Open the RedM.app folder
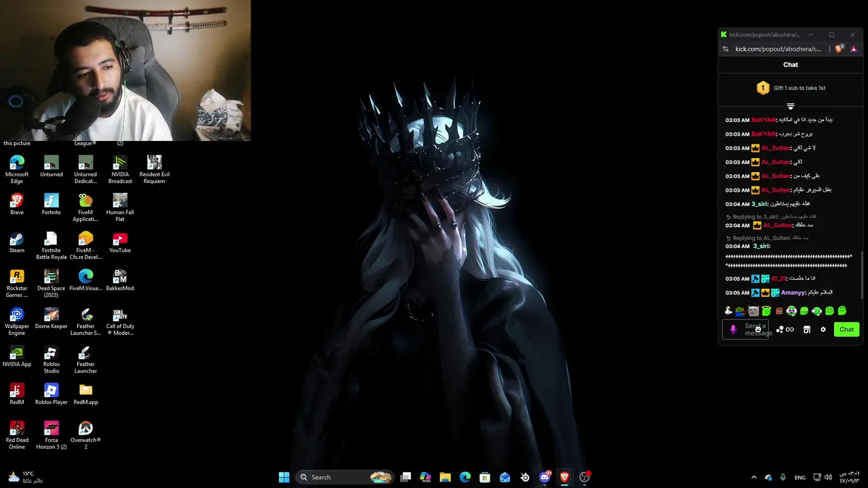 click(85, 394)
